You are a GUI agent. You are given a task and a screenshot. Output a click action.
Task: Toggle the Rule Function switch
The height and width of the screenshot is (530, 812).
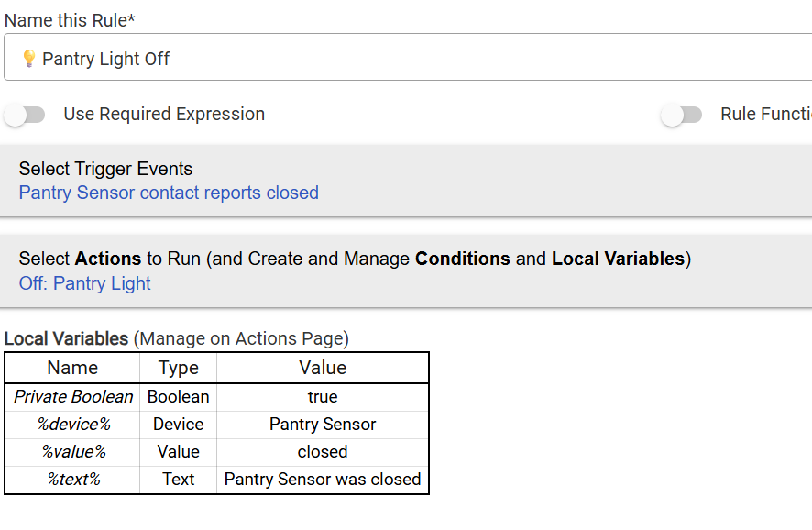pos(682,115)
